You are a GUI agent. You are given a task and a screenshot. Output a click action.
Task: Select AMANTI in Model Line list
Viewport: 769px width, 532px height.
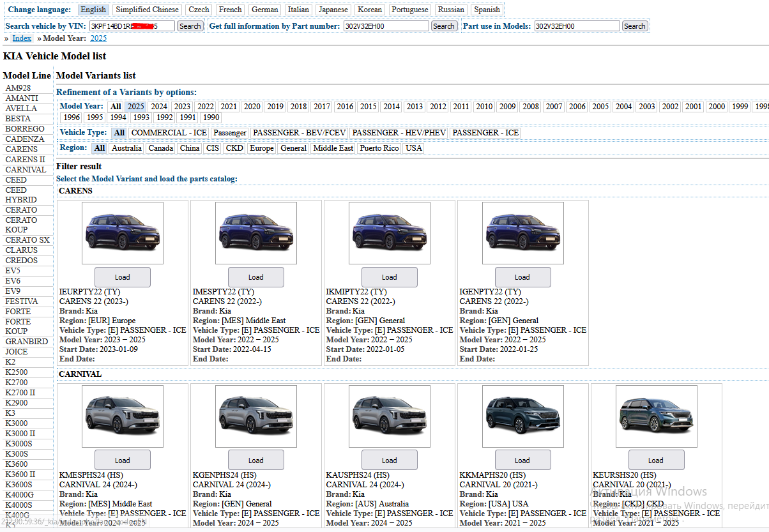coord(22,98)
